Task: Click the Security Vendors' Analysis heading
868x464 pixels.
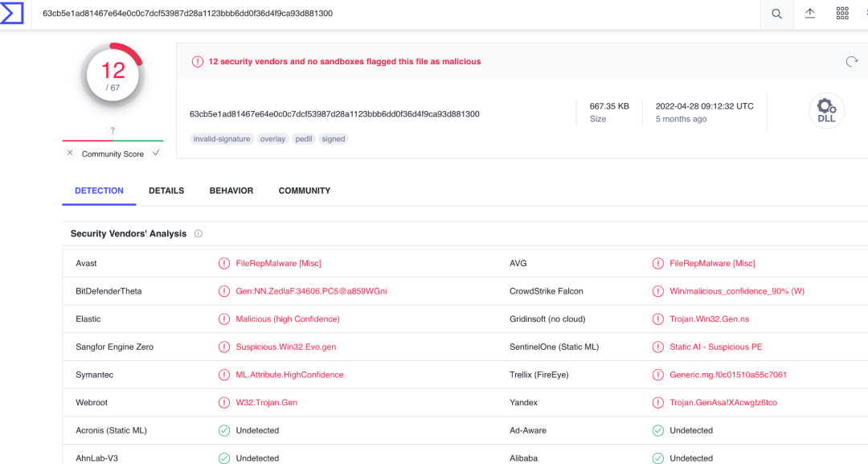Action: click(x=129, y=234)
